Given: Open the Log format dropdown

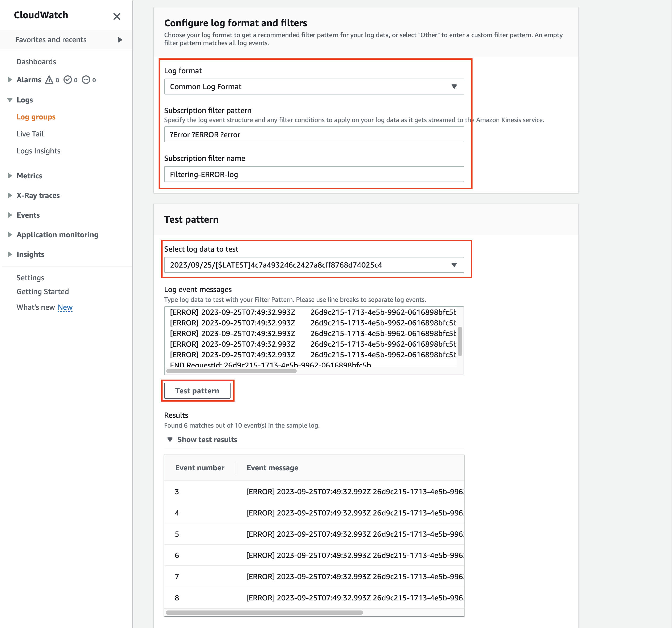Looking at the screenshot, I should pos(314,87).
